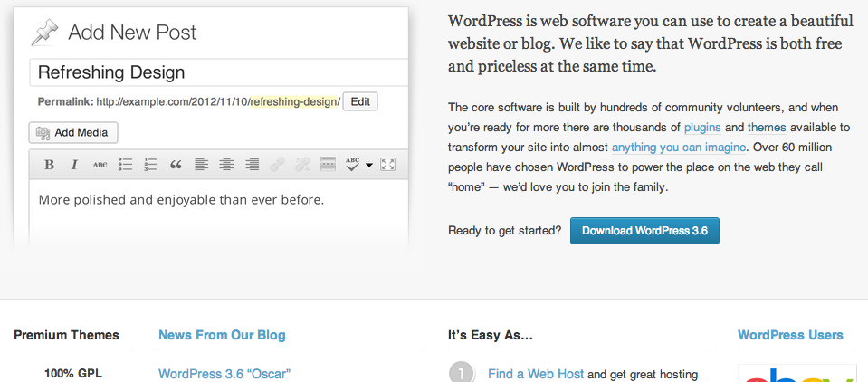Click the post title field 'Refreshing Design'
Viewport: 868px width, 382px height.
pos(217,72)
